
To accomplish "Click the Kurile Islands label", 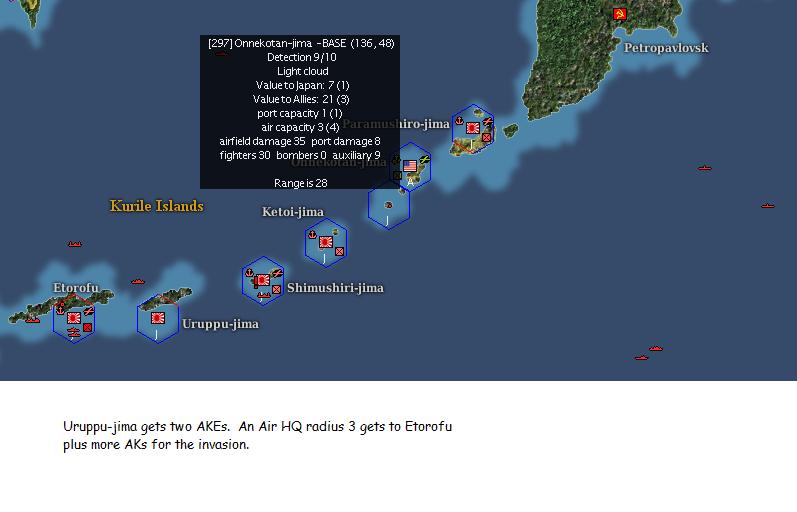I will [157, 206].
